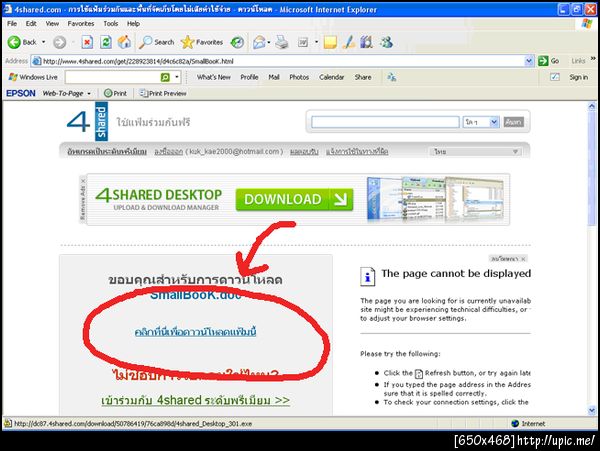Click What's New in Windows Live toolbar
The width and height of the screenshot is (600, 451).
[x=214, y=77]
